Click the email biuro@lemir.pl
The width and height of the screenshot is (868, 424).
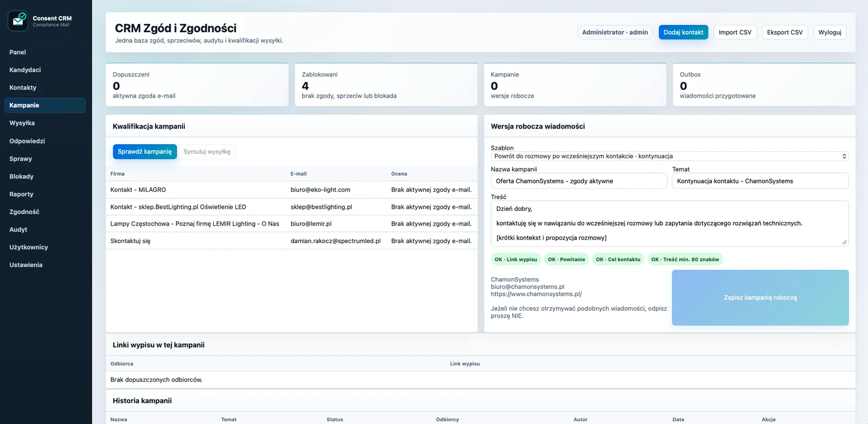(x=311, y=224)
